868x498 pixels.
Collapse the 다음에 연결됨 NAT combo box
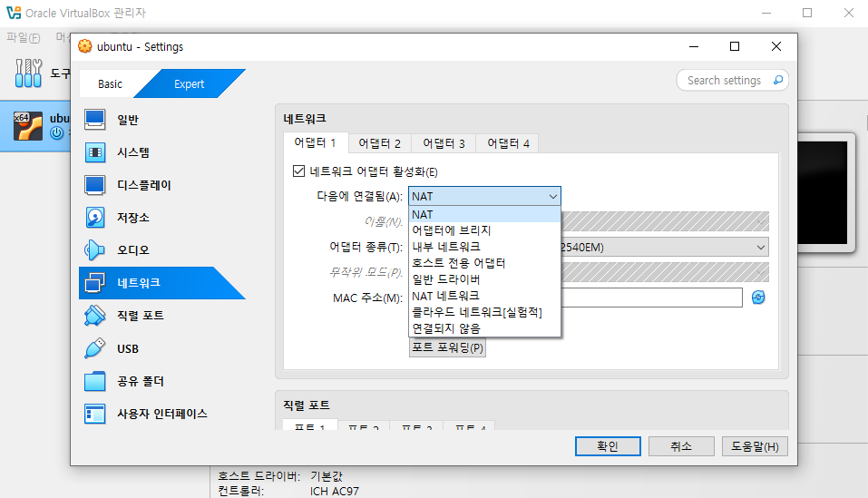[484, 197]
